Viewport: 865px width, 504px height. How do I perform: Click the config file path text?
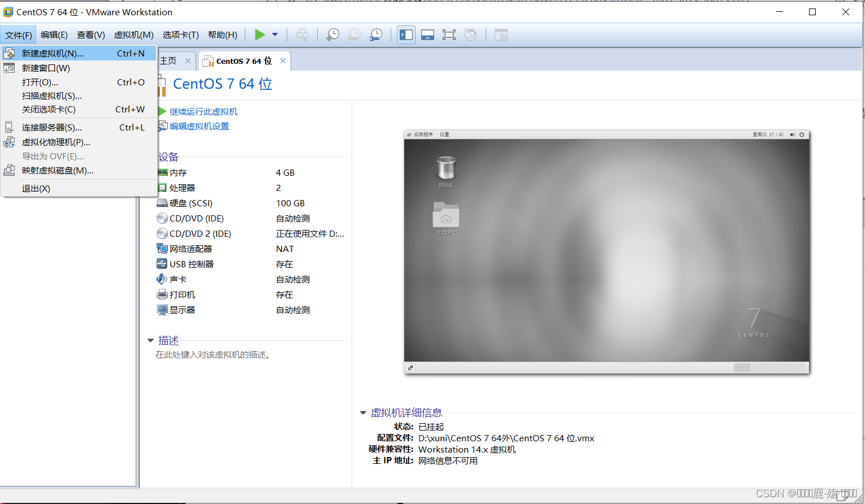[507, 438]
